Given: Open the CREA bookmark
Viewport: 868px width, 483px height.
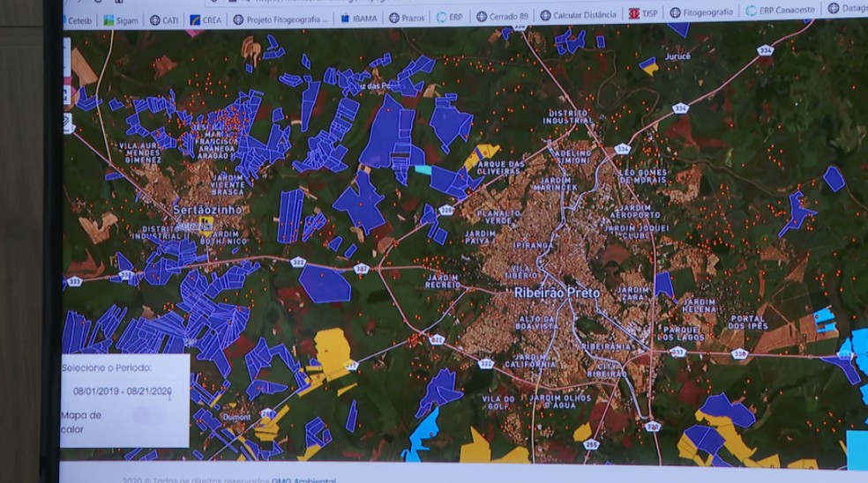Looking at the screenshot, I should tap(206, 20).
